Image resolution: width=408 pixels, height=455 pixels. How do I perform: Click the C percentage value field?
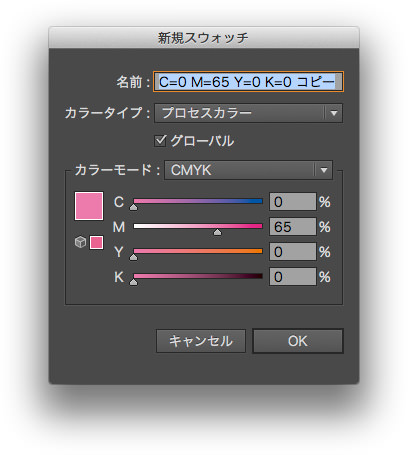[x=293, y=202]
